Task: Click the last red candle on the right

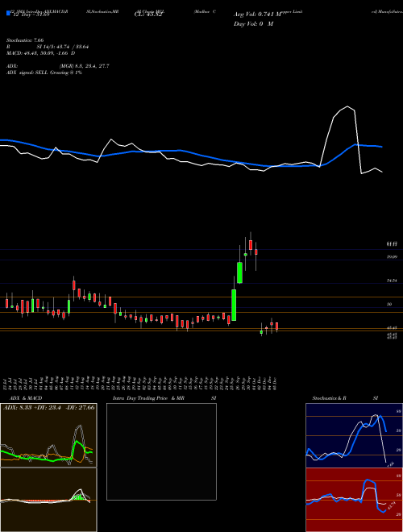Action: [276, 326]
